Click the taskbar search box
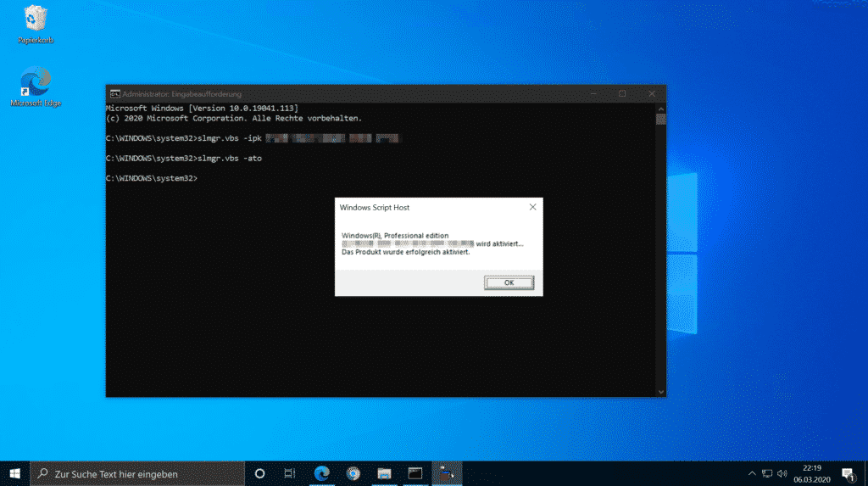Screen dimensions: 868x486 click(x=137, y=474)
